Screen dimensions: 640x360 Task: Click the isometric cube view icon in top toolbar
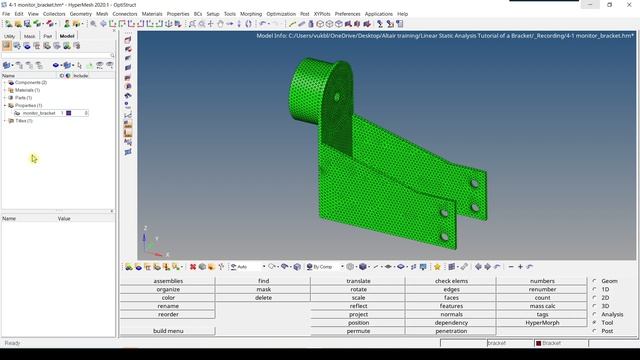coord(320,24)
